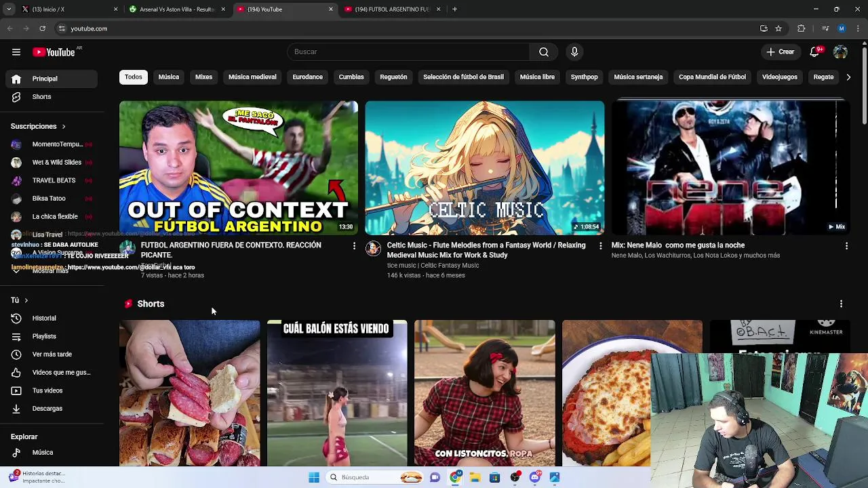Screen dimensions: 868x488
Task: Bookmark this page with the star icon
Action: 778,28
